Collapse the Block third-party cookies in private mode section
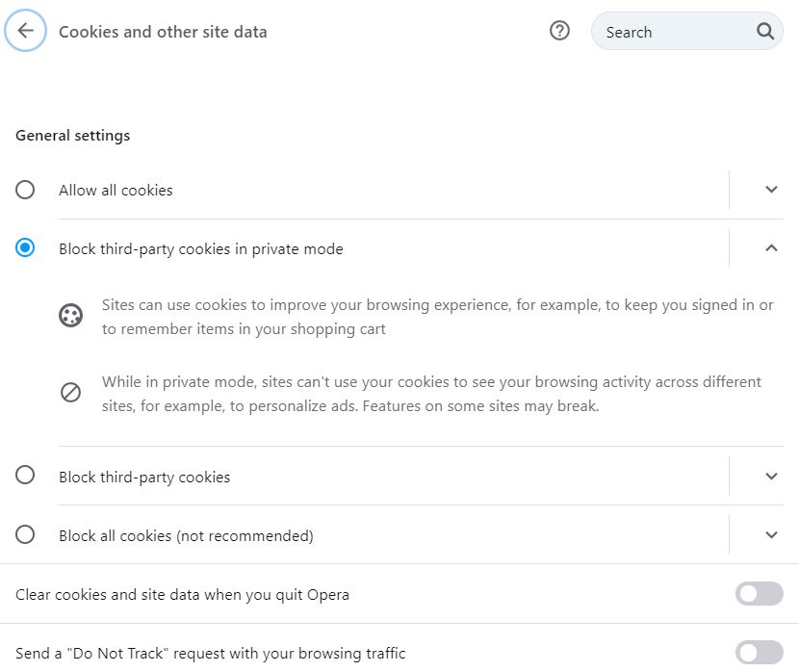Screen dimensions: 799x672 (770, 247)
